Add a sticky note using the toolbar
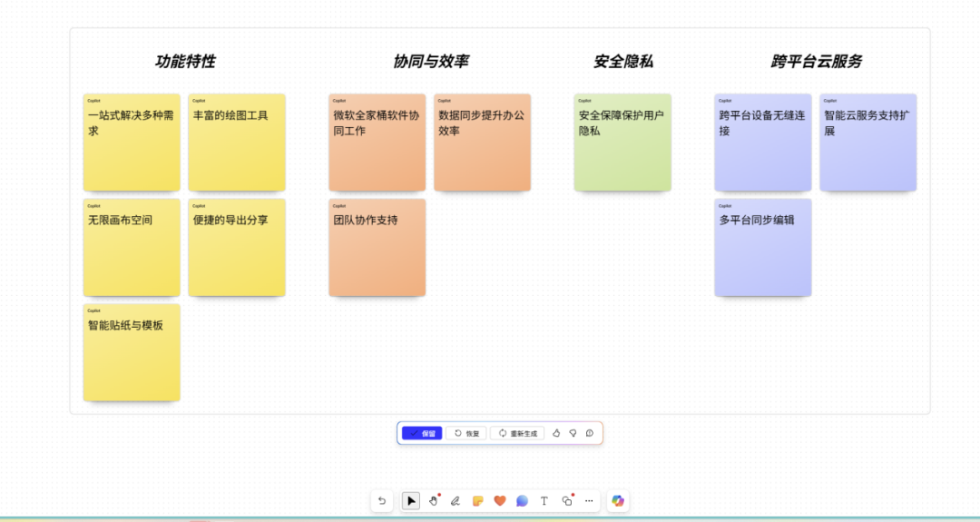Image resolution: width=980 pixels, height=522 pixels. click(477, 500)
